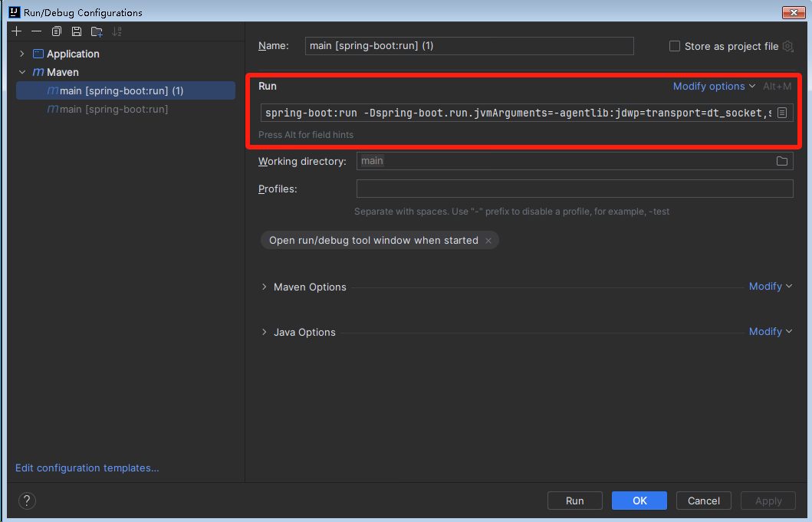Expand the Run command field editor

tap(782, 113)
